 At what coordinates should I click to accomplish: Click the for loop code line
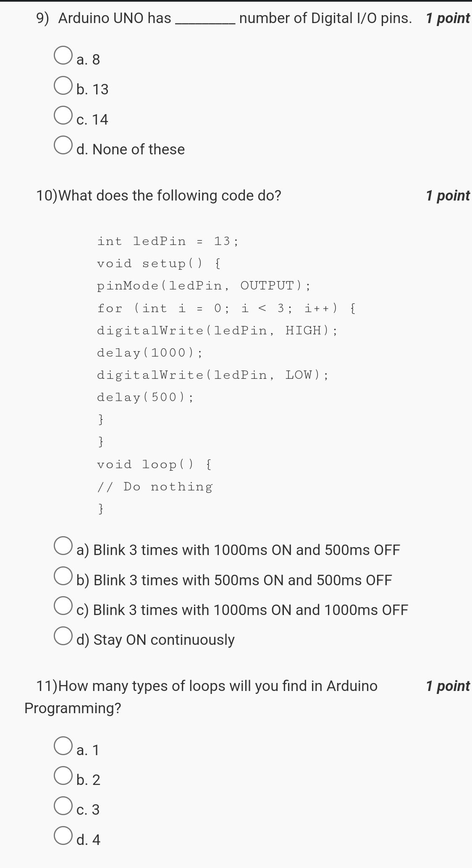pyautogui.click(x=226, y=308)
